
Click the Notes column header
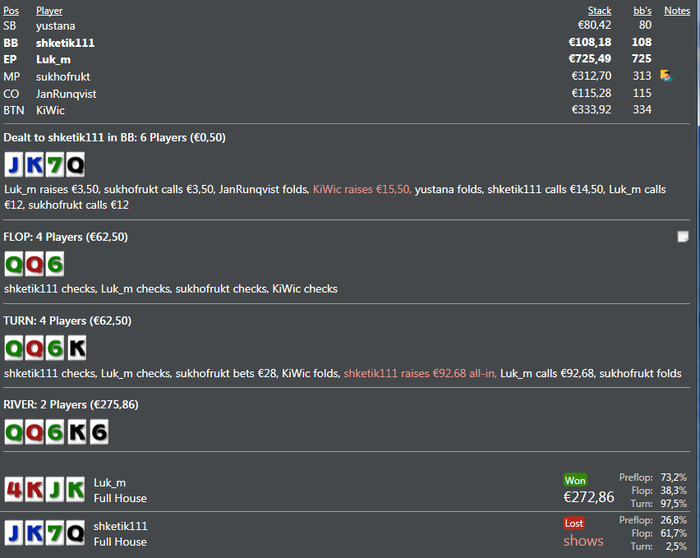pyautogui.click(x=677, y=11)
